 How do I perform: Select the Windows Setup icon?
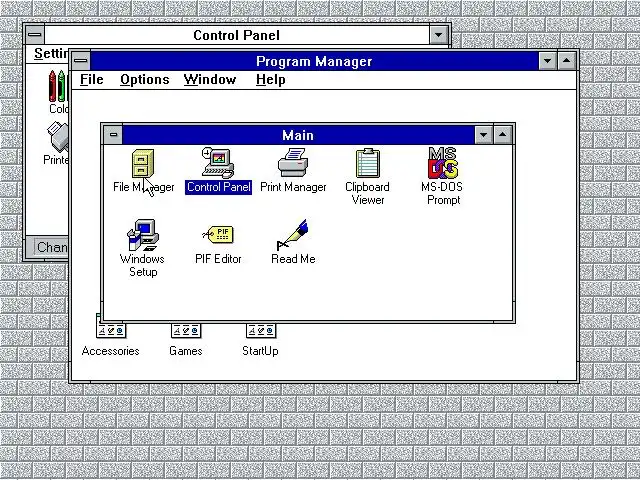[x=142, y=235]
